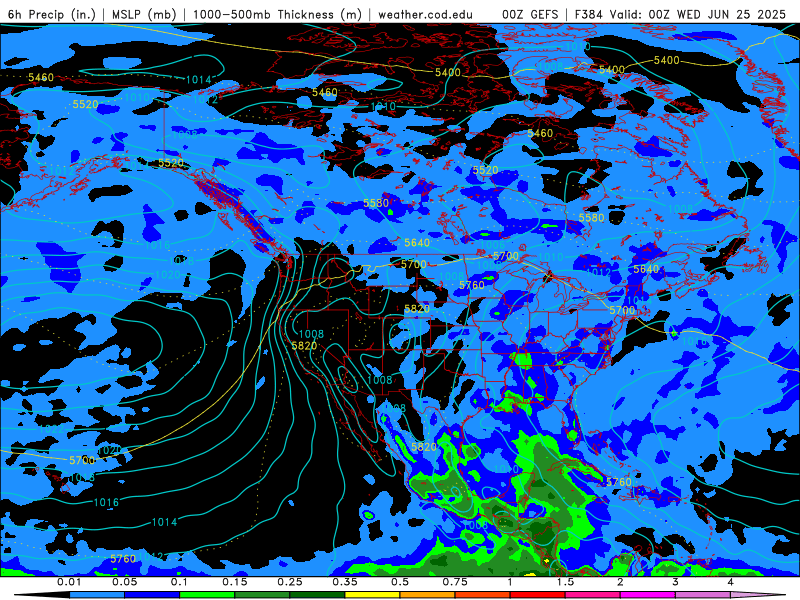Image resolution: width=800 pixels, height=600 pixels.
Task: Click the bright green 0.1–0.15 legend swatch
Action: coord(207,595)
